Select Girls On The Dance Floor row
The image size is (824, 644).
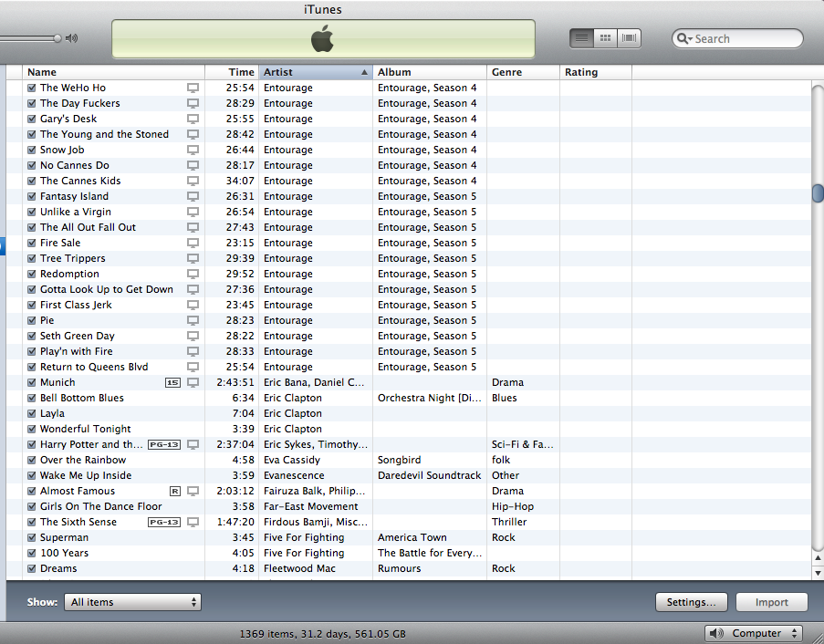coord(409,506)
